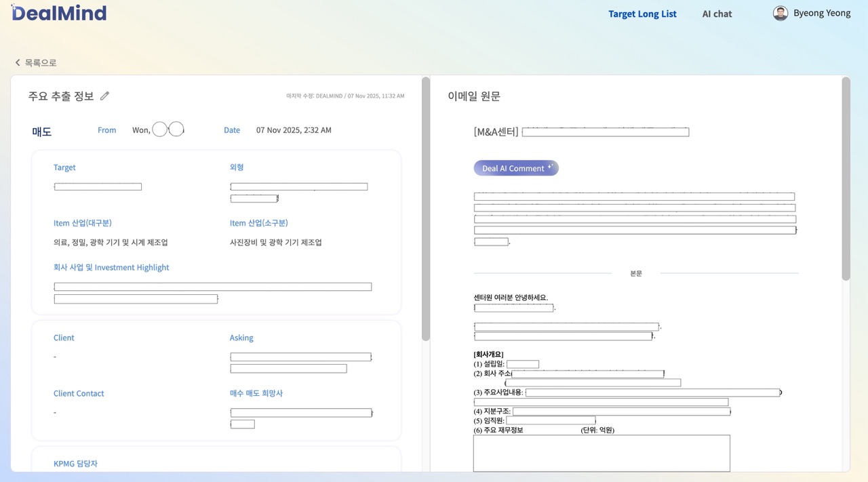Click the Asking value field
Image resolution: width=868 pixels, height=482 pixels.
pyautogui.click(x=300, y=357)
